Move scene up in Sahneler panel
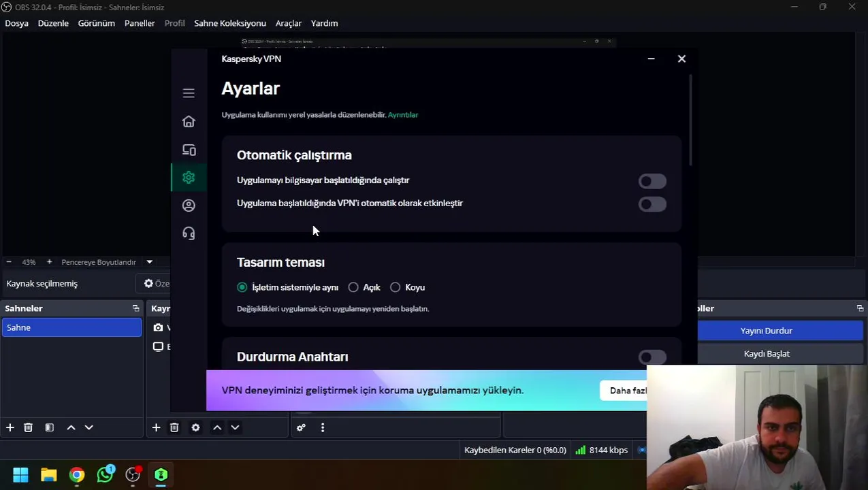This screenshot has width=868, height=490. pos(71,427)
